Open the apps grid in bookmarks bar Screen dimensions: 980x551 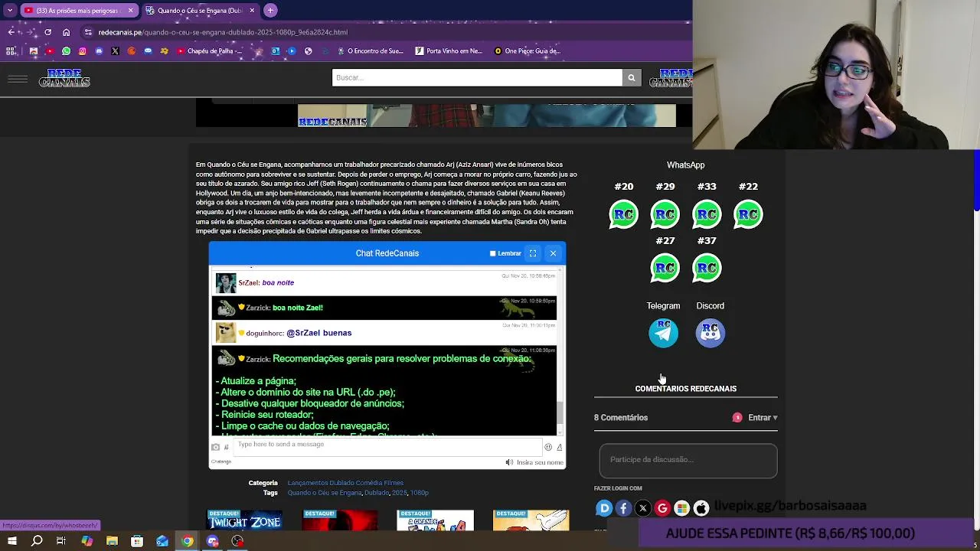(11, 51)
